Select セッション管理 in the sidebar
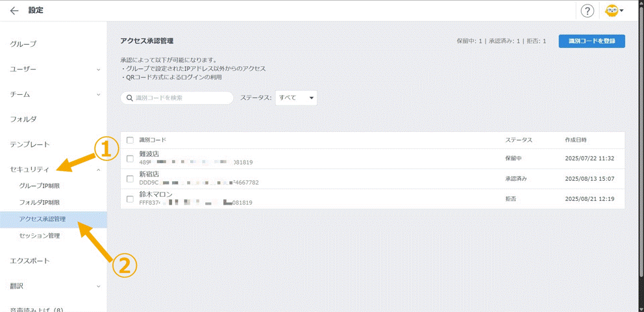Image resolution: width=644 pixels, height=312 pixels. [40, 236]
